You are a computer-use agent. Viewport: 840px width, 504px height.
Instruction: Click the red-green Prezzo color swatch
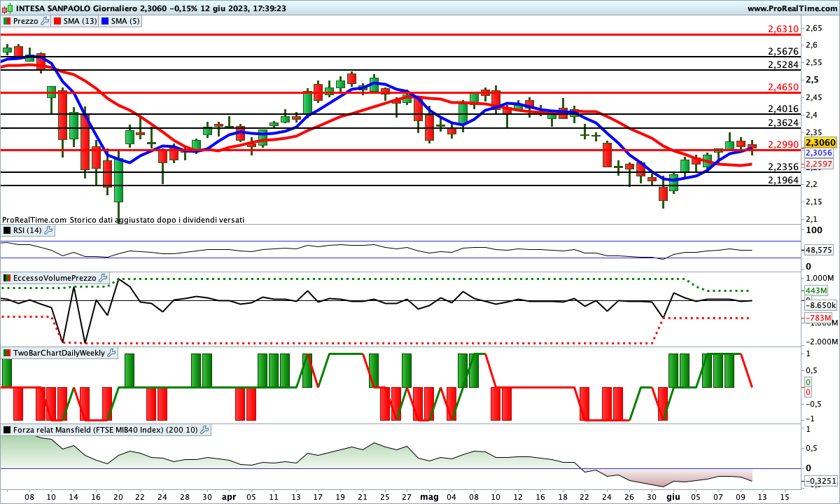coord(7,21)
